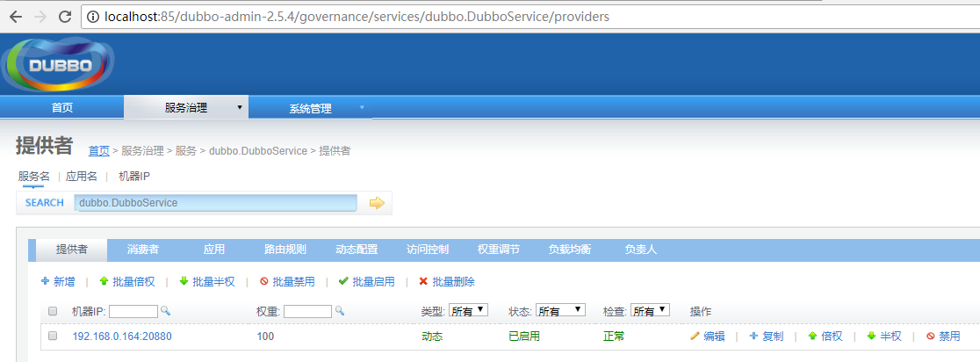
Task: Click the green down arrow for 批量半权
Action: (x=184, y=281)
